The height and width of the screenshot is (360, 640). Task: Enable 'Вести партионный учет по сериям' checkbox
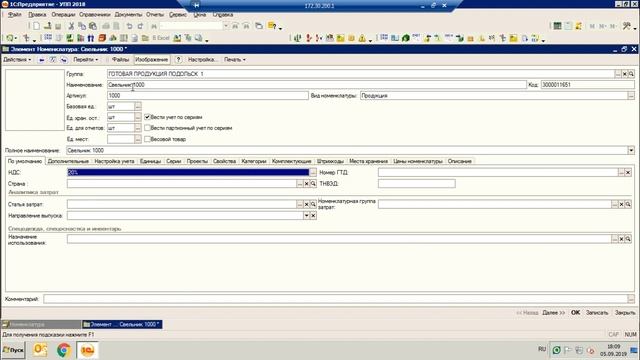[147, 128]
